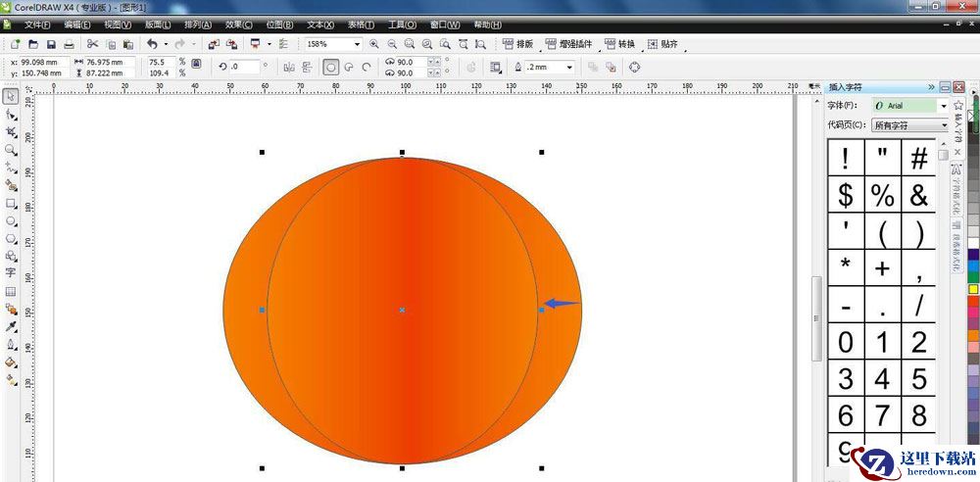Screen dimensions: 980x482
Task: Pick the orange color swatch in palette
Action: [973, 335]
